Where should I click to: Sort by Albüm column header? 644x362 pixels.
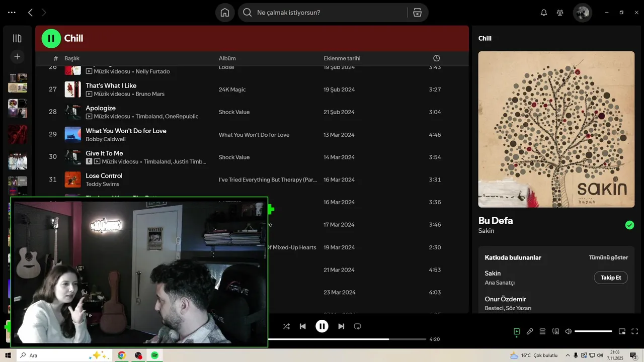pos(227,58)
